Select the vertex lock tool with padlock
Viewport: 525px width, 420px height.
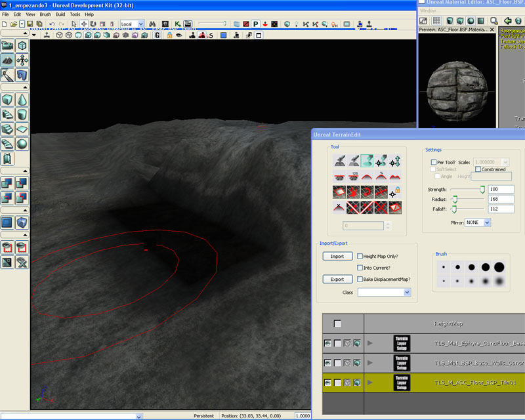click(395, 192)
